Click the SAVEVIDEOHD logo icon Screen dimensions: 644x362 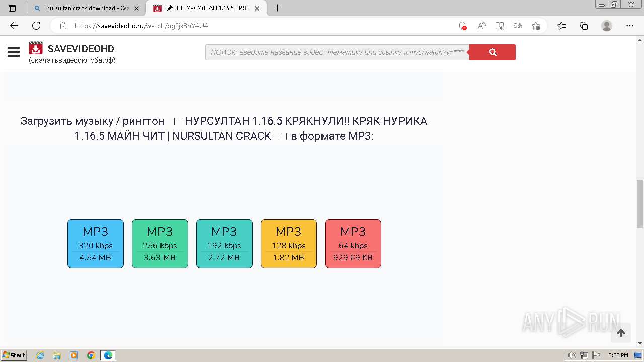36,48
